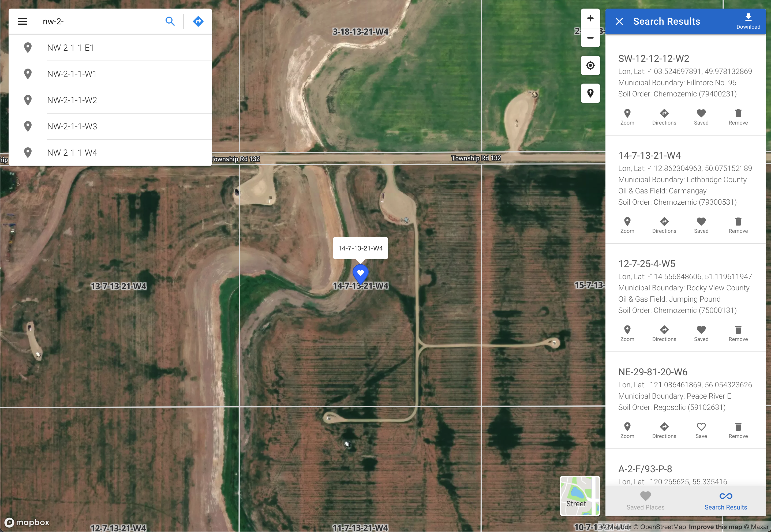Click the add-pin marker tool button
The height and width of the screenshot is (532, 771).
tap(590, 93)
